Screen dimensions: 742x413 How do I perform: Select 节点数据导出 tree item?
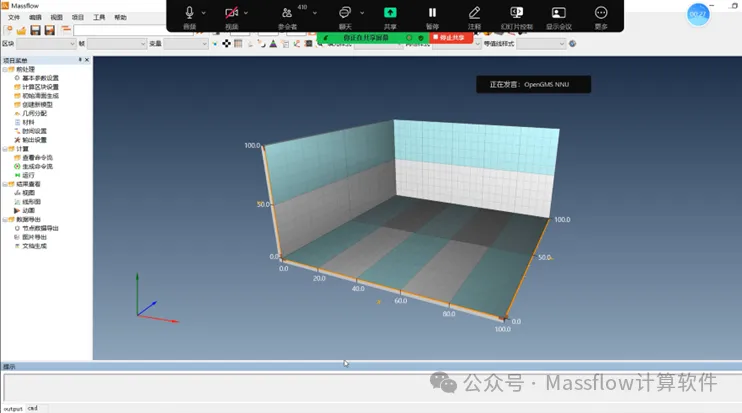pyautogui.click(x=41, y=228)
